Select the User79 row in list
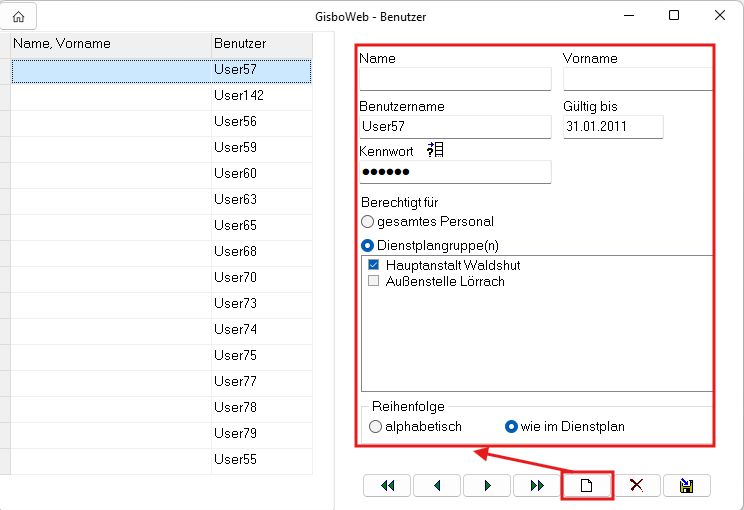The image size is (744, 510). [x=161, y=435]
